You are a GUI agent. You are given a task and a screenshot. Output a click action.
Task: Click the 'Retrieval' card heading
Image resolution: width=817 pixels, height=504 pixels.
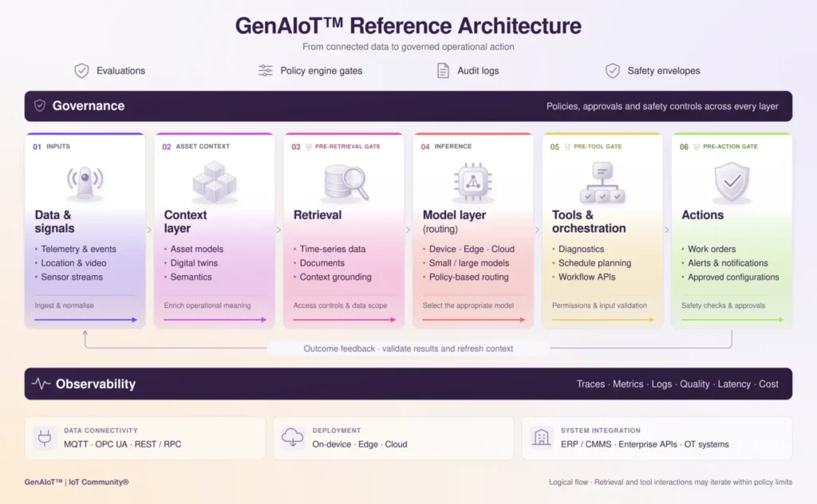point(318,215)
